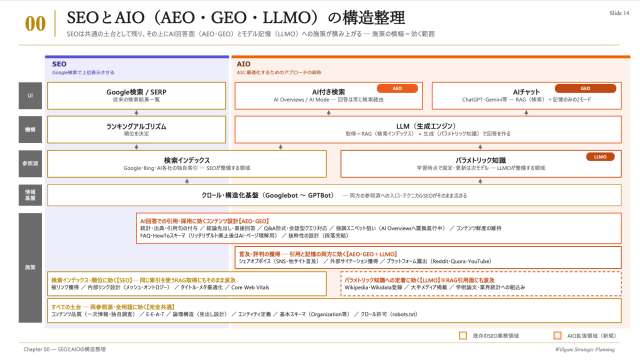Select the '両方の参照源への入口' crawl note
The width and height of the screenshot is (640, 361).
[405, 196]
